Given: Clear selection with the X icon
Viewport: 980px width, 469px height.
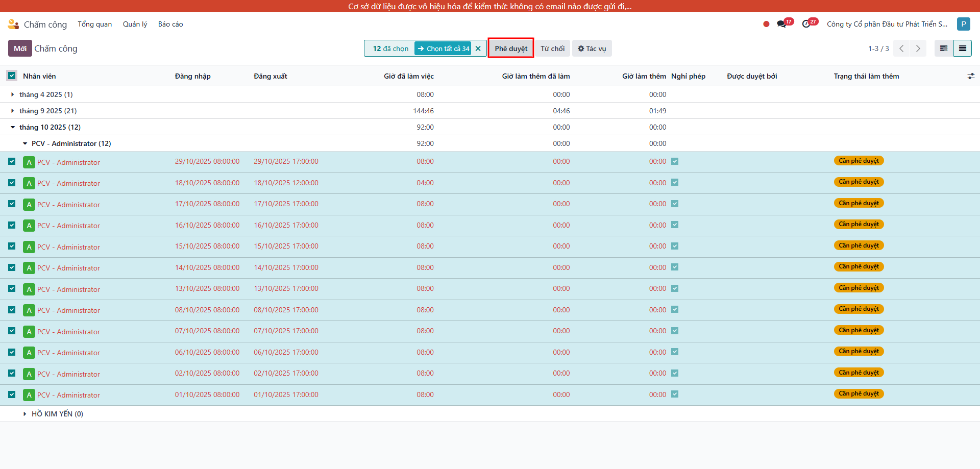Looking at the screenshot, I should point(478,48).
